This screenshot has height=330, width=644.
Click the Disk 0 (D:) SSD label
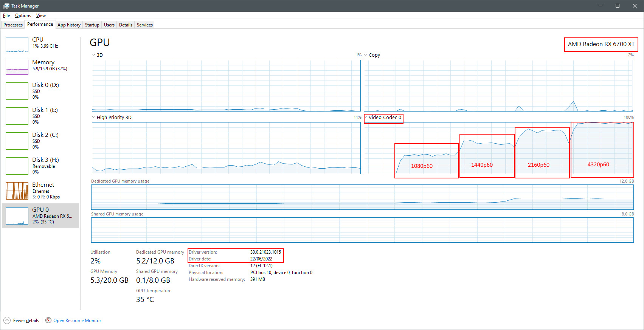point(36,91)
